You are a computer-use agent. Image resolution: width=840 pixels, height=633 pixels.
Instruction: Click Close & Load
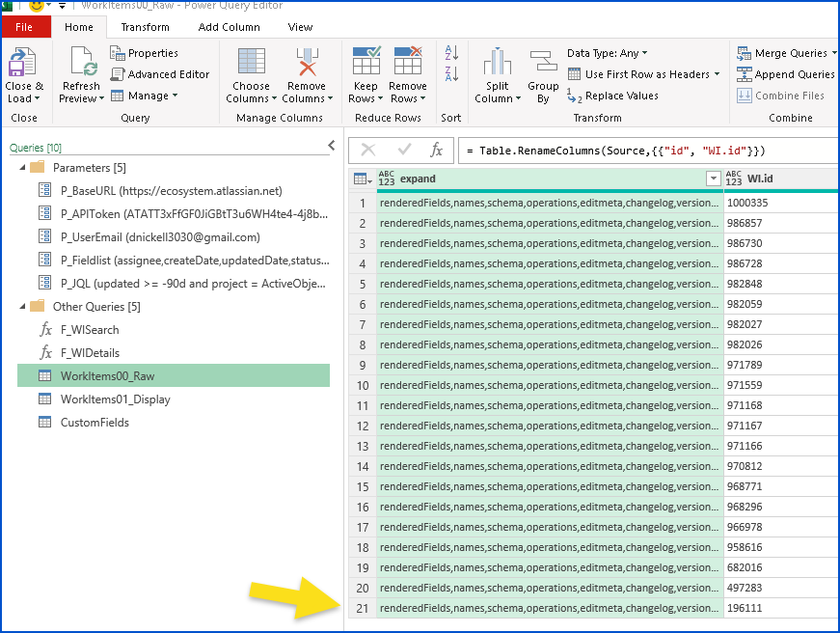pyautogui.click(x=25, y=72)
